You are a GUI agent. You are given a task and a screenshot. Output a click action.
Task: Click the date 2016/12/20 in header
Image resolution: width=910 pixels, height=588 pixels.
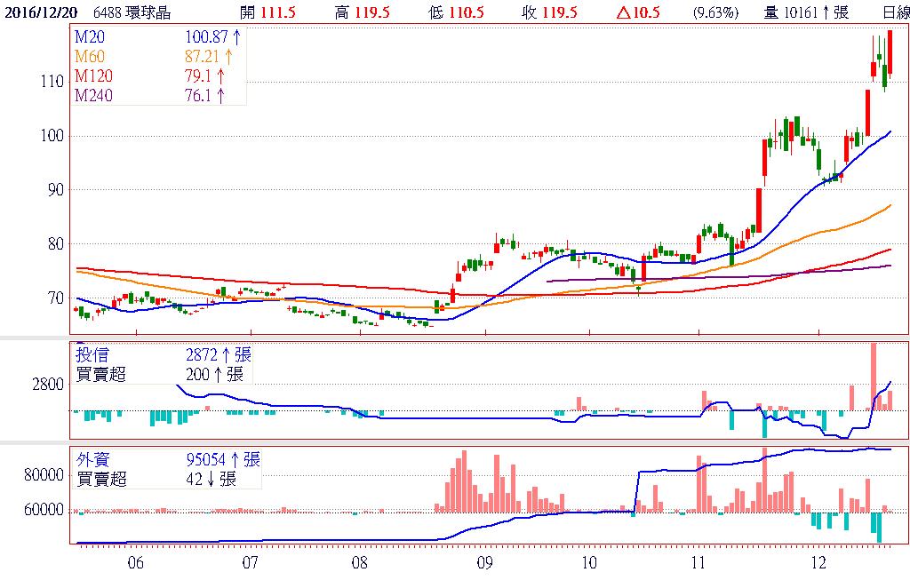coord(41,12)
